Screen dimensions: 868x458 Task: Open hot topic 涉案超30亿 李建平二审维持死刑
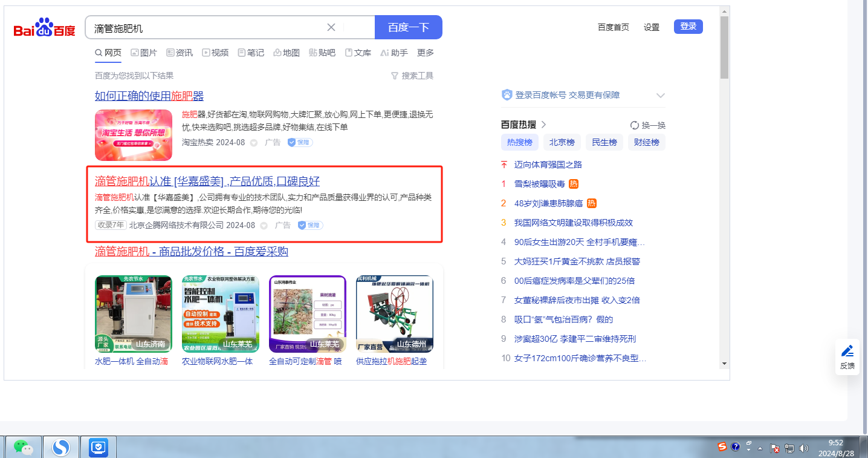(x=575, y=339)
